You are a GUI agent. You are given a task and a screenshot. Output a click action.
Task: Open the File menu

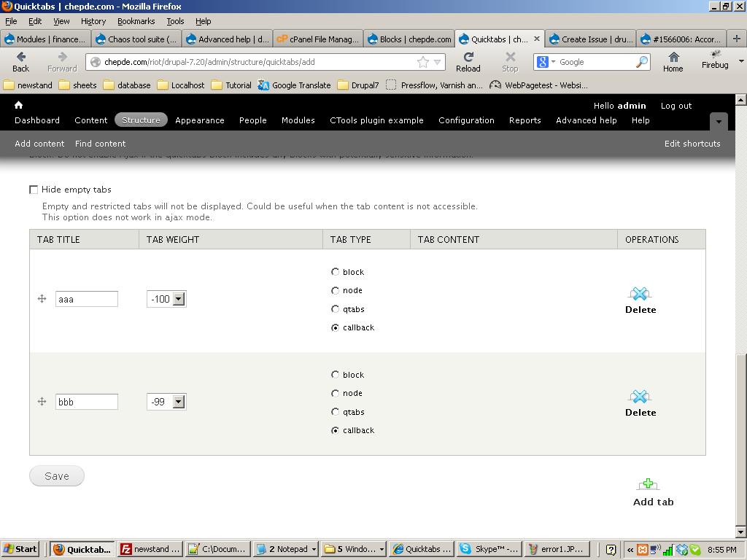[11, 21]
